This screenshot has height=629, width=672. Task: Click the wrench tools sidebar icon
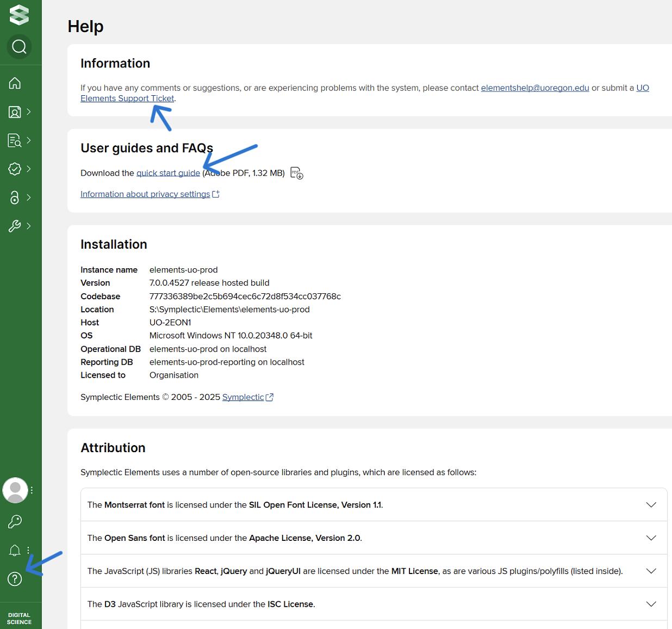pyautogui.click(x=15, y=226)
